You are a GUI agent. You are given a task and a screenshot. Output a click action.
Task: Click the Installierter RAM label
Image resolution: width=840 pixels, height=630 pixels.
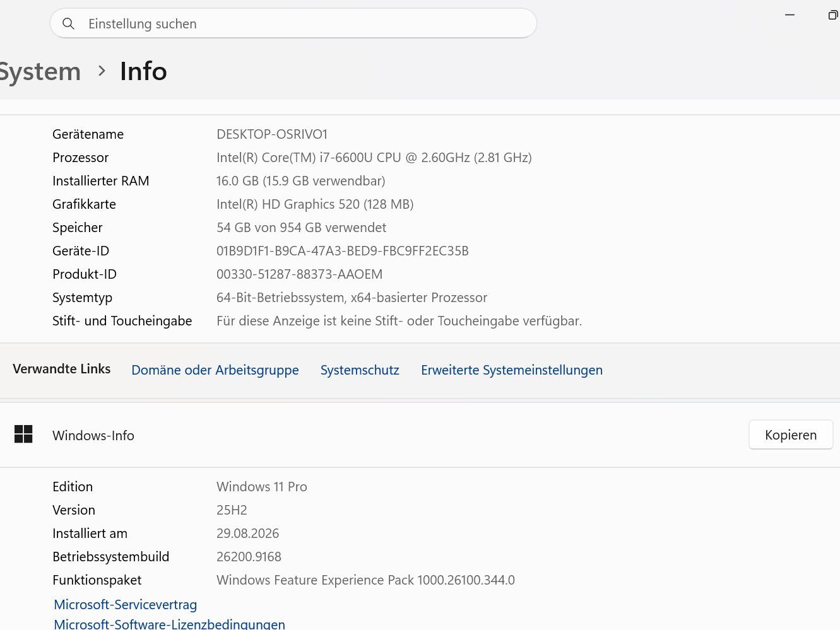click(101, 181)
